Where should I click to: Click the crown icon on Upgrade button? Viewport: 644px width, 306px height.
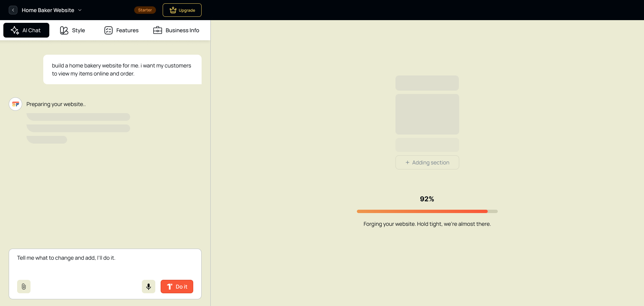pyautogui.click(x=173, y=10)
